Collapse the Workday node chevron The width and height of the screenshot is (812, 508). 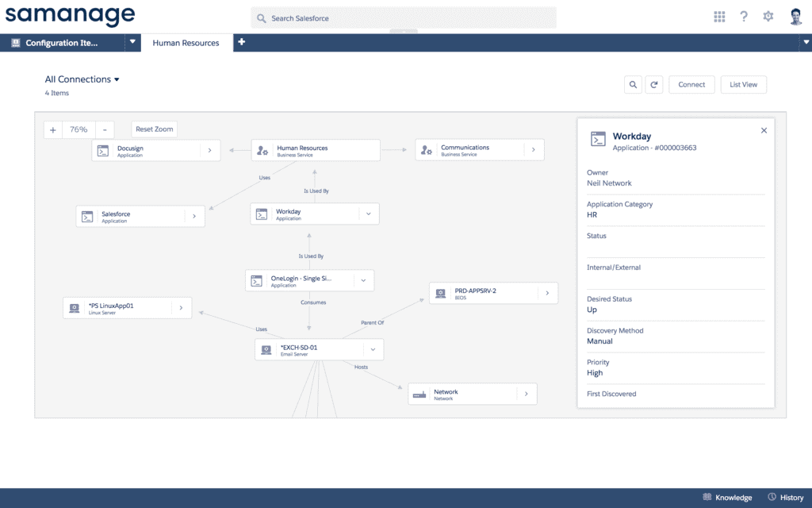coord(369,214)
